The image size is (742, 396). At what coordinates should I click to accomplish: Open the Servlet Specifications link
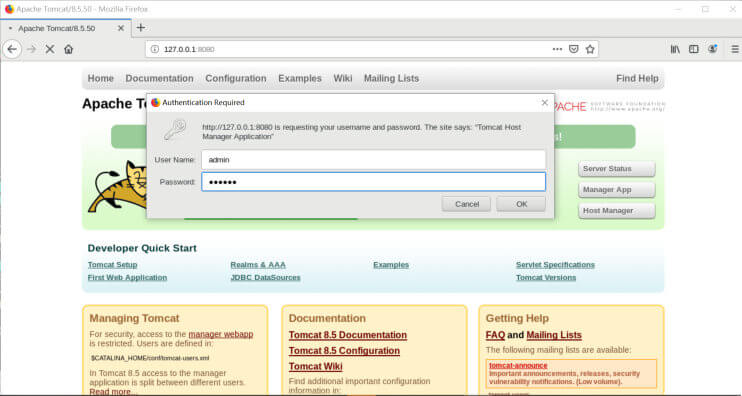[555, 265]
